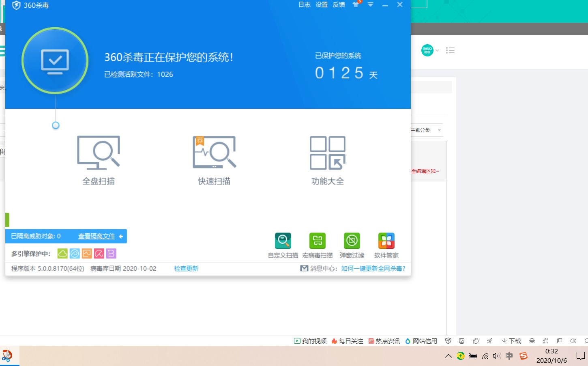Image resolution: width=588 pixels, height=366 pixels.
Task: Click the pinned app on the taskbar
Action: [7, 356]
